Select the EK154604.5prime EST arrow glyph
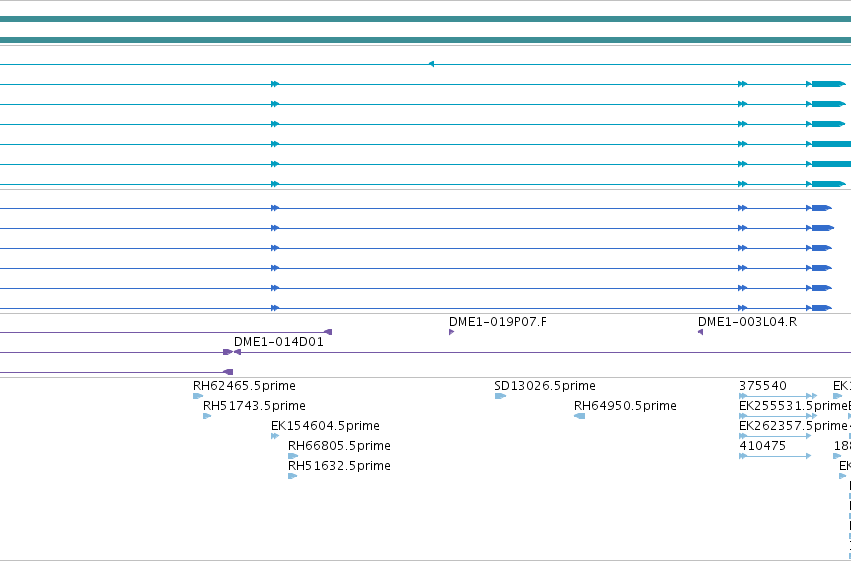 tap(275, 436)
